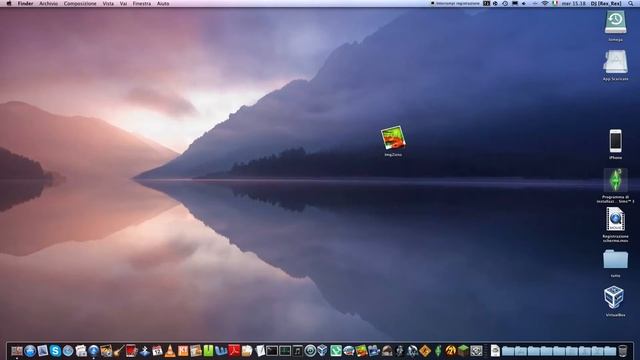Select the Sims installer desktop icon
Image resolution: width=640 pixels, height=360 pixels.
click(615, 180)
